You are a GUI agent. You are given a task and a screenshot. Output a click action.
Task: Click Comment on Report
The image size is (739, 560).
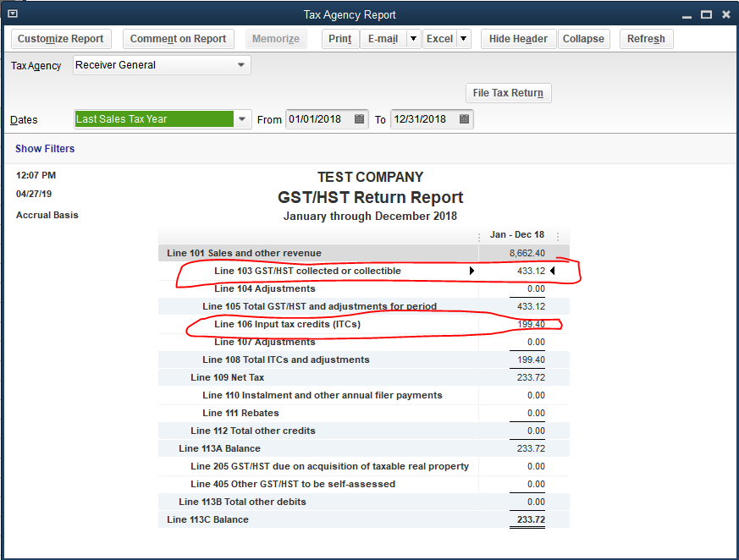coord(179,38)
